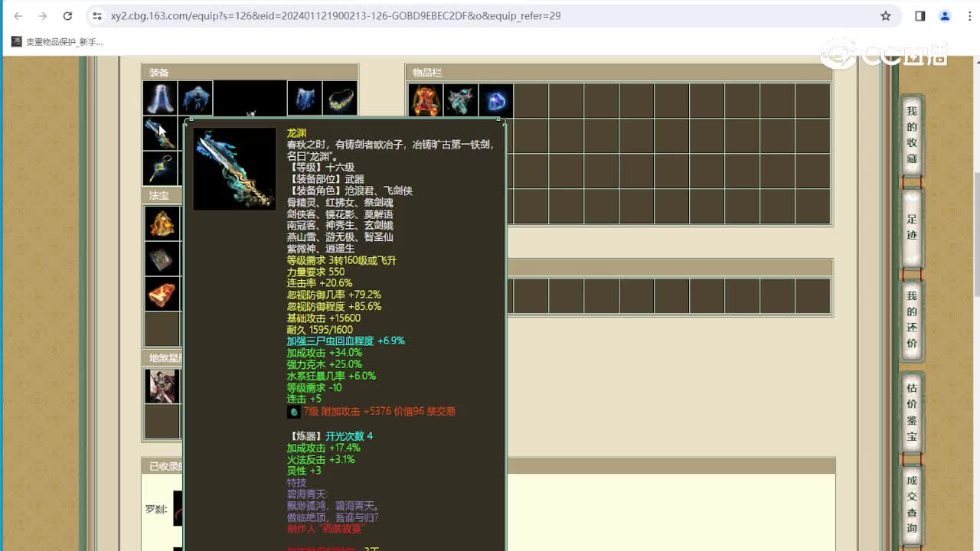980x551 pixels.
Task: Click the 力量要求 550 line
Action: 315,272
